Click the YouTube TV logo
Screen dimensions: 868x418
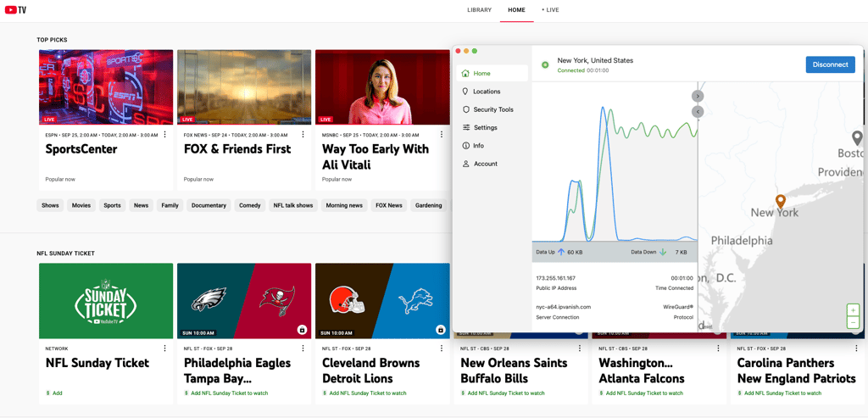click(x=15, y=9)
